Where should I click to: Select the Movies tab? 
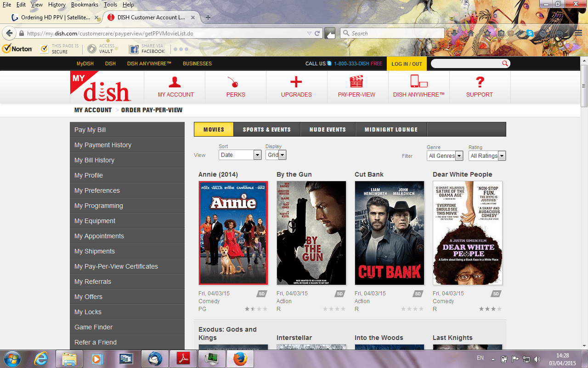pyautogui.click(x=214, y=129)
